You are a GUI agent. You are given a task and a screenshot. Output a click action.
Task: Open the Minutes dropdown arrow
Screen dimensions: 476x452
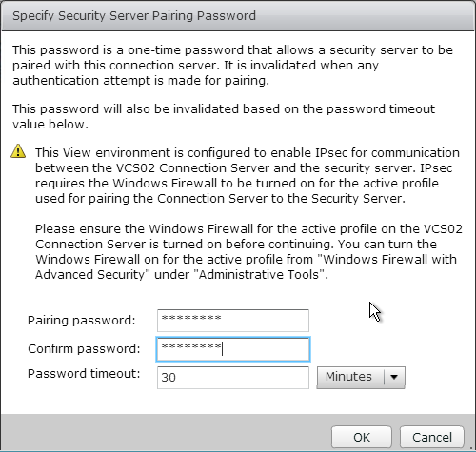[394, 377]
